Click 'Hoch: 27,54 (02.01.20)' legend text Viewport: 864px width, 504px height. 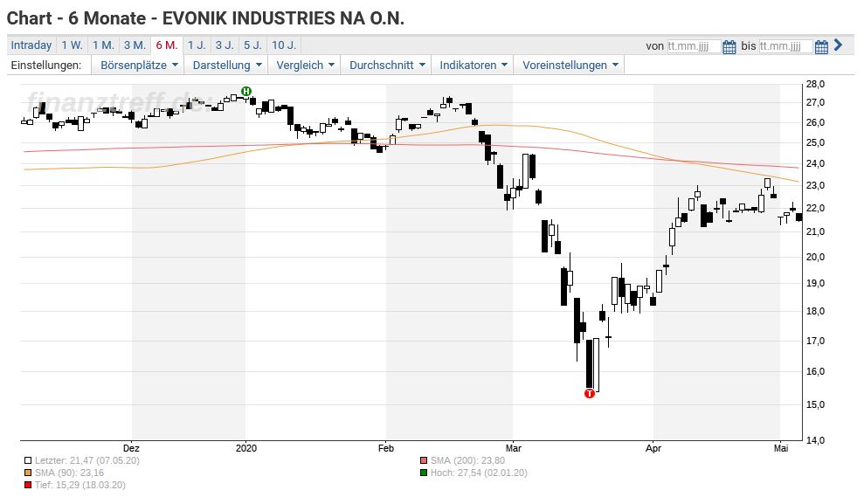coord(479,473)
